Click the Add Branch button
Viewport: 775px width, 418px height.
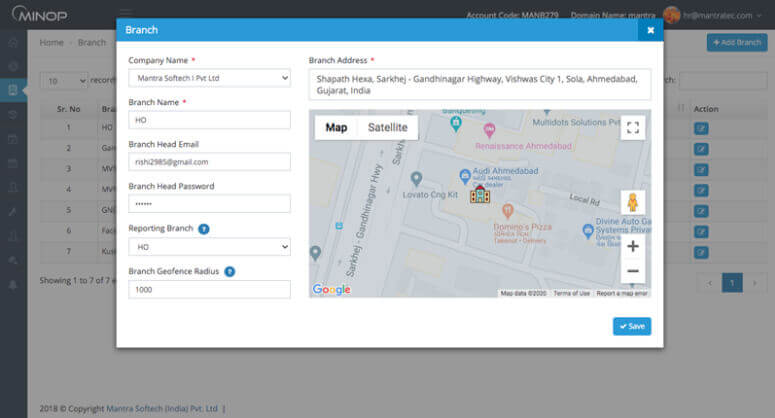737,43
